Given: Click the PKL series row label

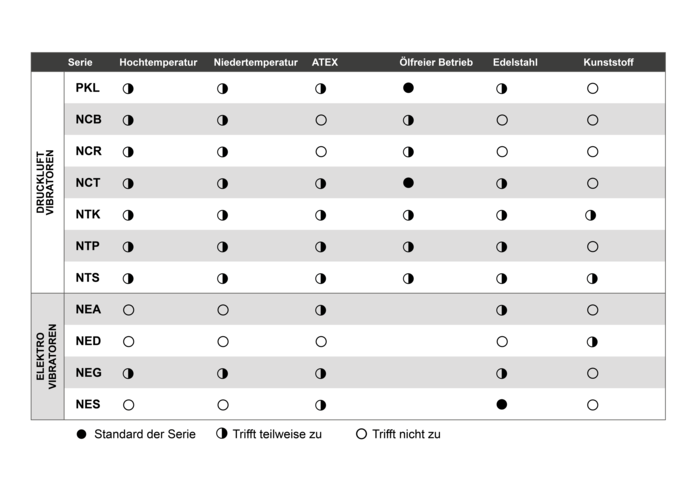Looking at the screenshot, I should tap(88, 88).
